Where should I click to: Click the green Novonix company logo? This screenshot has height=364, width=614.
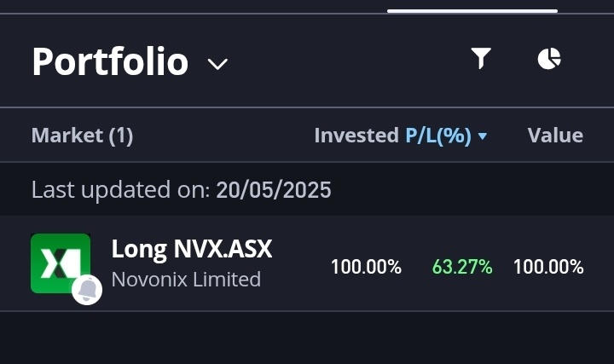coord(61,263)
